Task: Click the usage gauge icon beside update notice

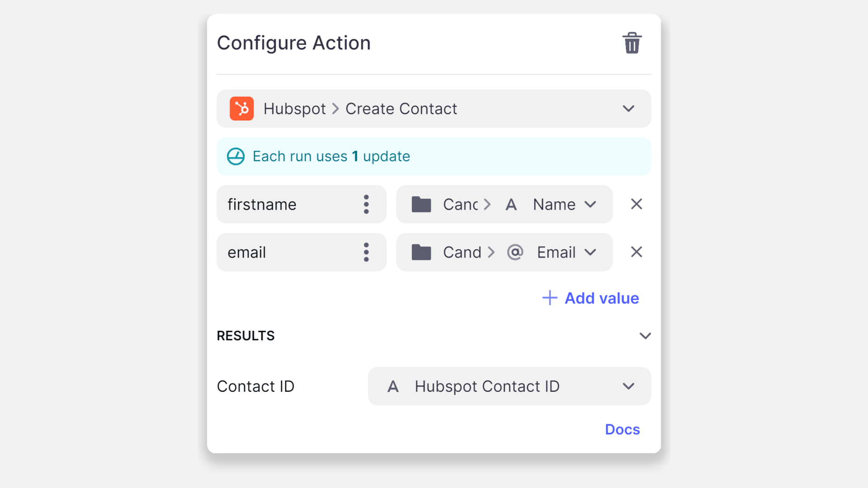Action: [236, 156]
